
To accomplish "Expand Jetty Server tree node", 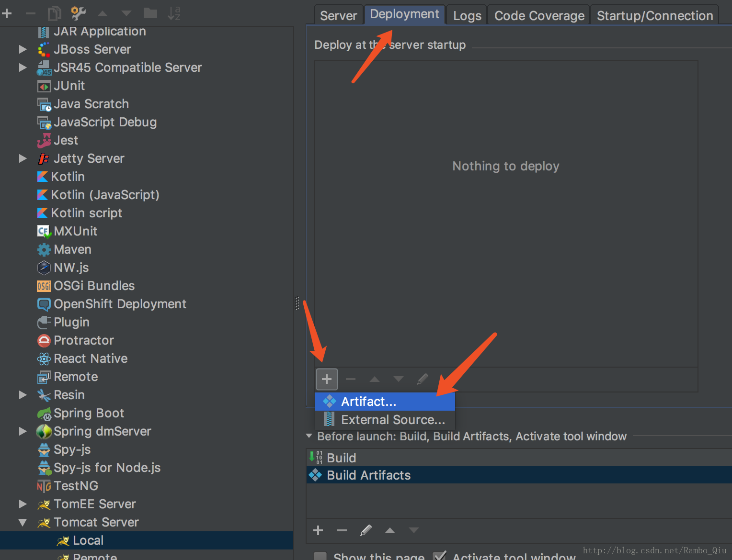I will (23, 158).
